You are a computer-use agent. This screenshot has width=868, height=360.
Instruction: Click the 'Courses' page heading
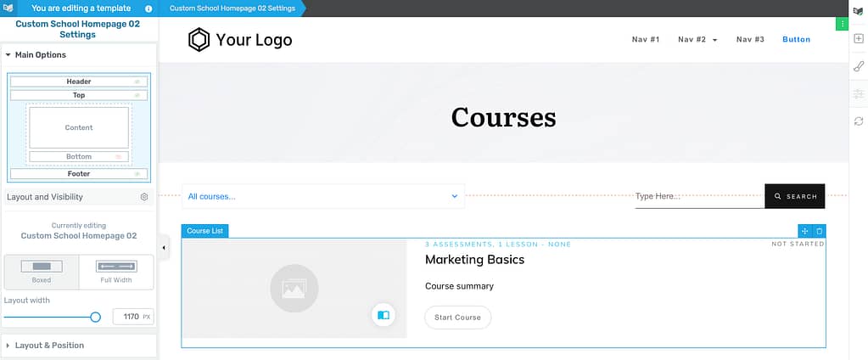pos(503,117)
